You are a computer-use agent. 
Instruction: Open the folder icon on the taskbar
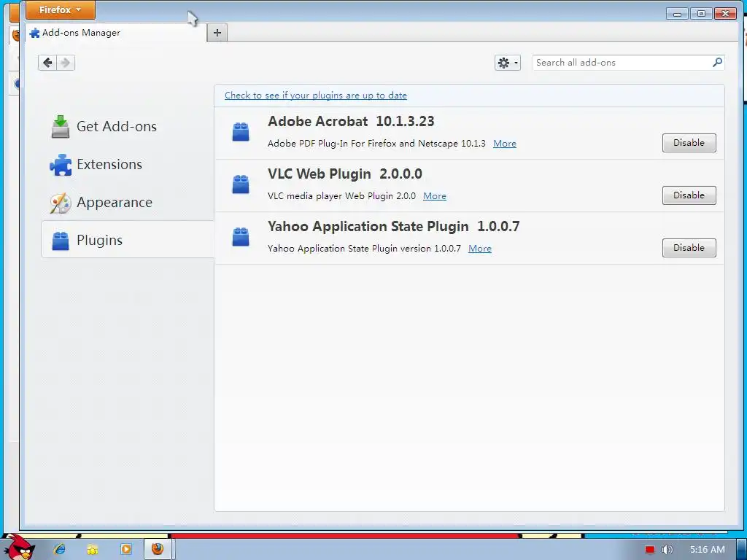pyautogui.click(x=93, y=550)
